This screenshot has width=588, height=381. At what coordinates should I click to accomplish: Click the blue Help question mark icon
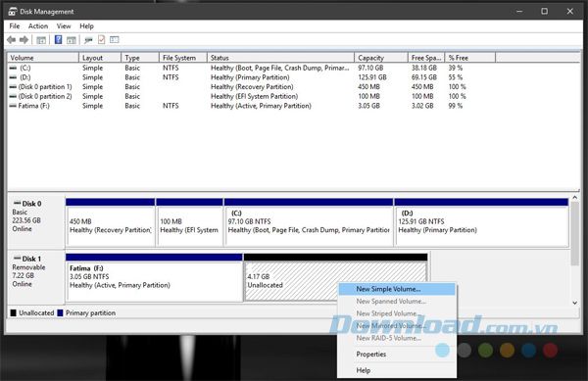click(x=59, y=39)
